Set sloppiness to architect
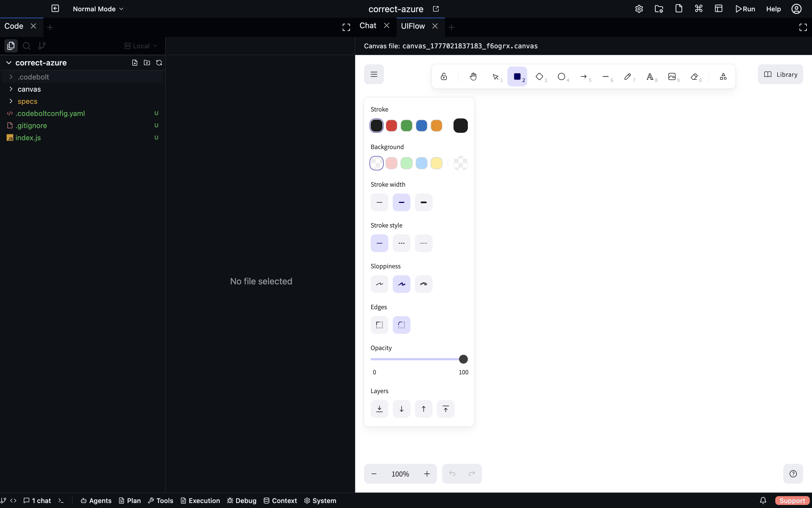 [x=379, y=284]
